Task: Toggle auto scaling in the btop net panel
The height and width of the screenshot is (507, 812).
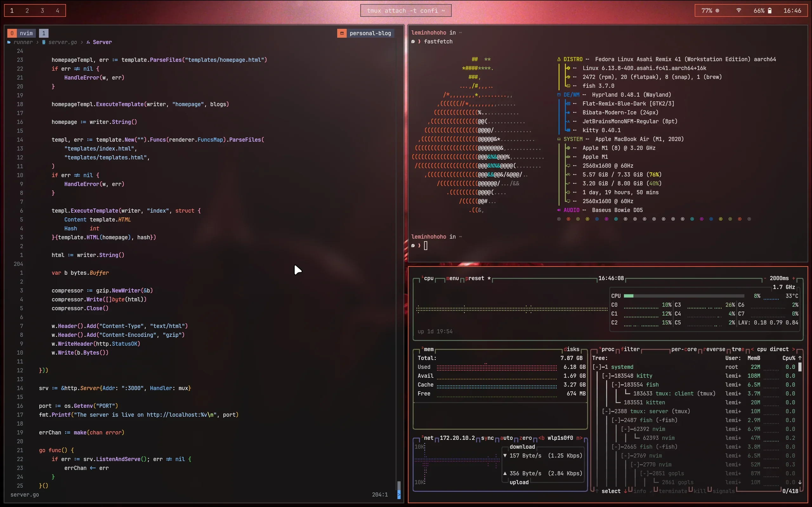Action: (506, 438)
